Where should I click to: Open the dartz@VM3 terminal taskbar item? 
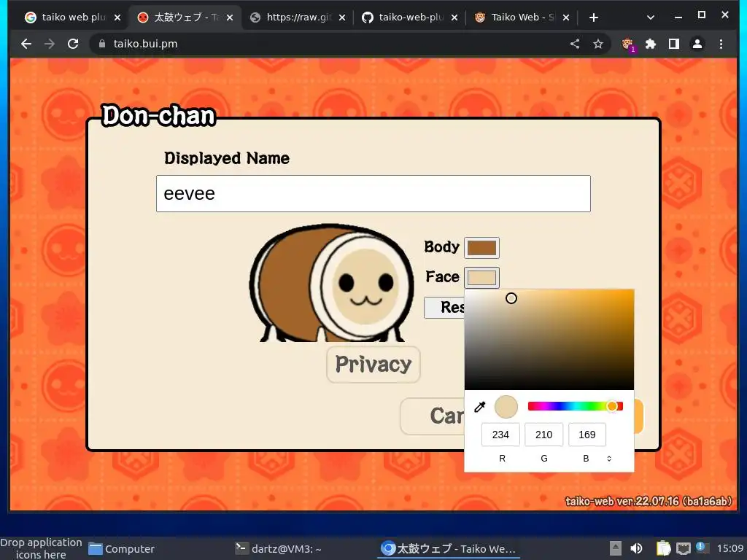click(x=278, y=549)
